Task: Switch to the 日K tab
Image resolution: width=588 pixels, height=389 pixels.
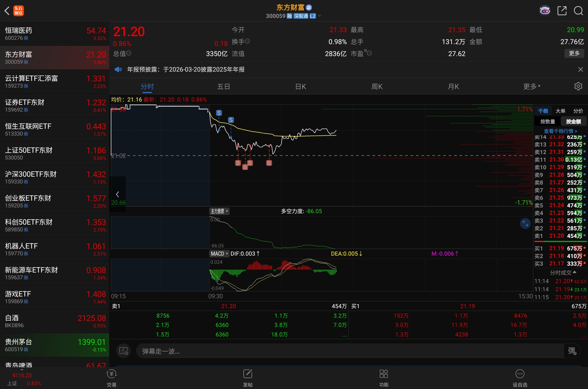Action: [301, 87]
